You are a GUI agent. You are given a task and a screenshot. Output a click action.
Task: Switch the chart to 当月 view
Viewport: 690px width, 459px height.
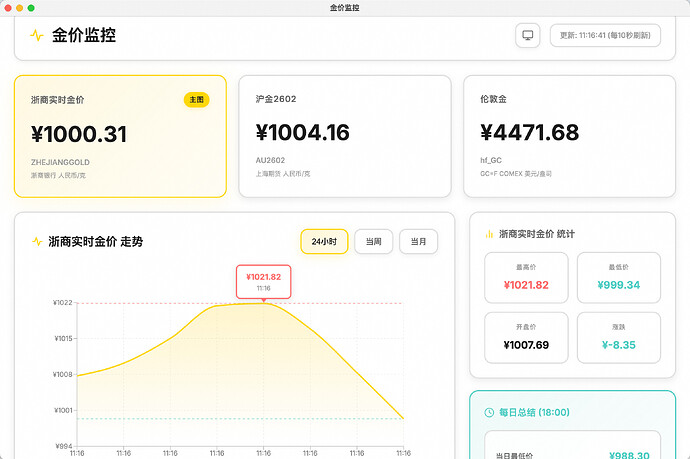[x=418, y=241]
